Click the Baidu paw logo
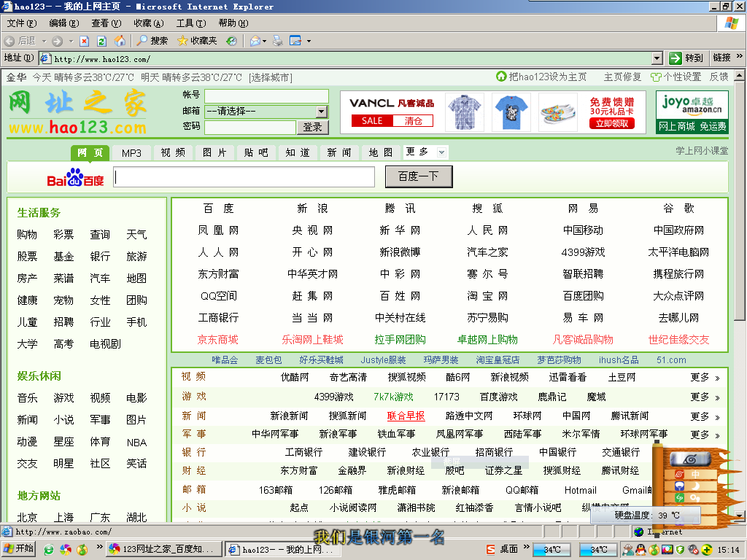 pos(75,177)
